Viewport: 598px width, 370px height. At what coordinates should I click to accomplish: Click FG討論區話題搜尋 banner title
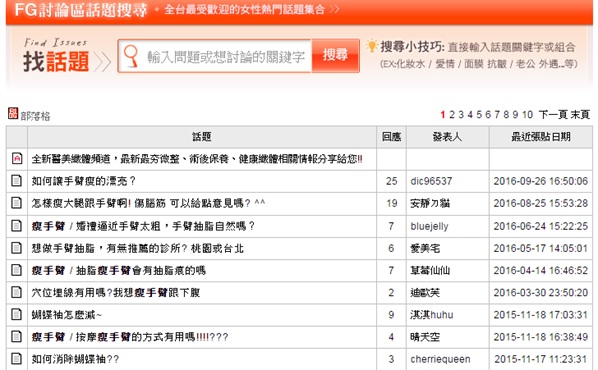[x=80, y=10]
